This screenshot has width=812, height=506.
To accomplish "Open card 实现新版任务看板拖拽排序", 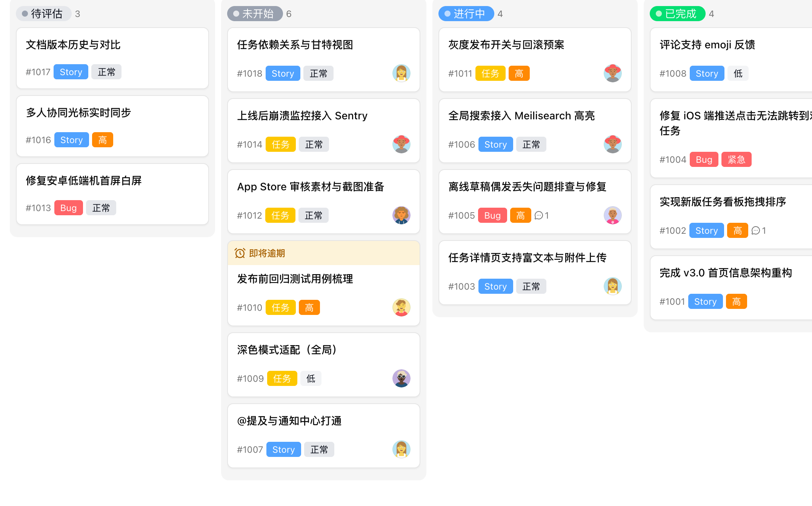I will 731,217.
